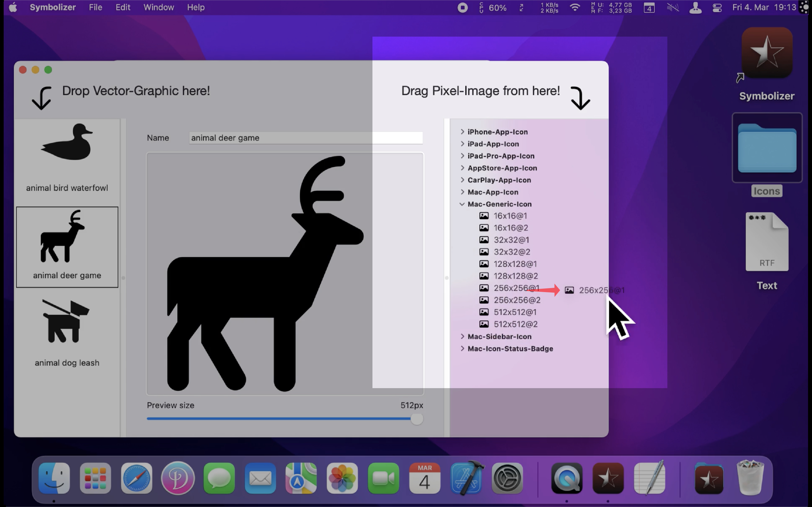Expand the Mac-Icon-Status-Badge group
The width and height of the screenshot is (812, 507).
(462, 348)
